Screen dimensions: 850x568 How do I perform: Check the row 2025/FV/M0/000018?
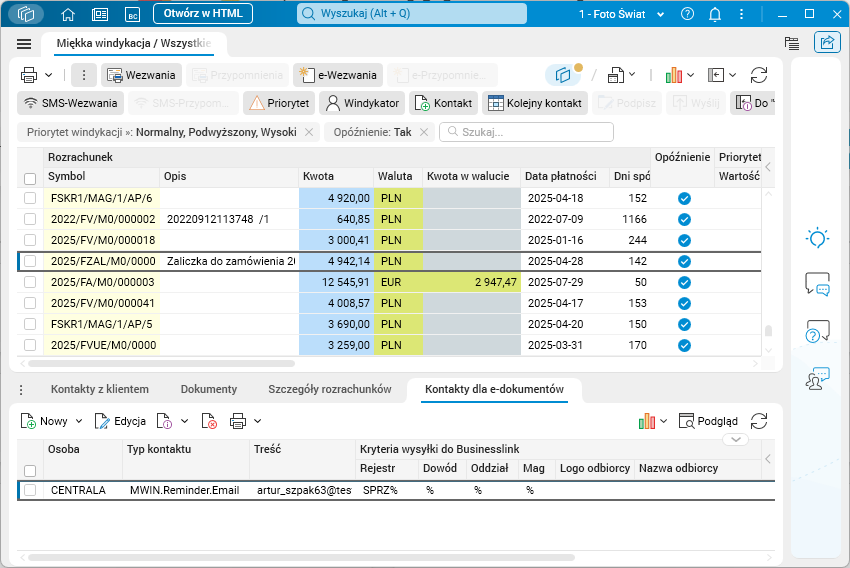[x=30, y=240]
